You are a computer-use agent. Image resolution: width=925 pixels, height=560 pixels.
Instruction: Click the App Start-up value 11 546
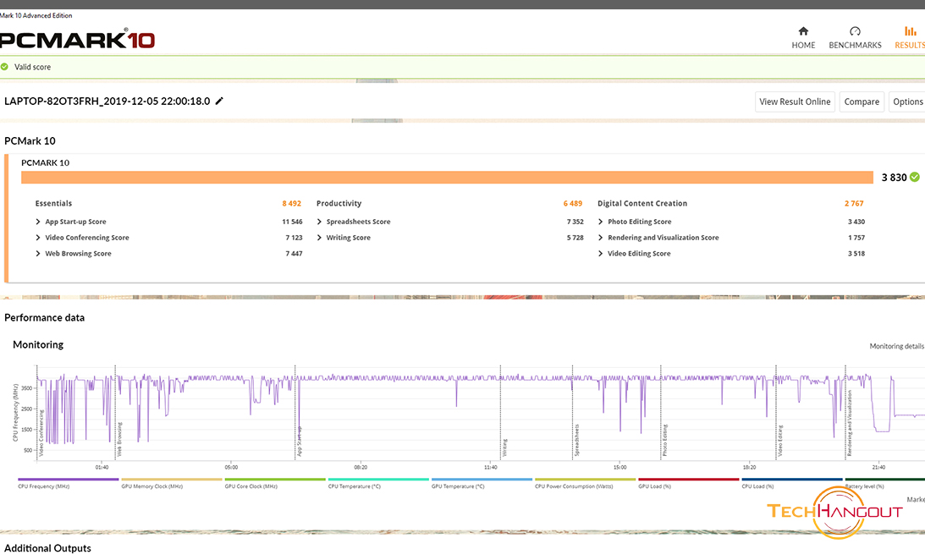[x=292, y=222]
